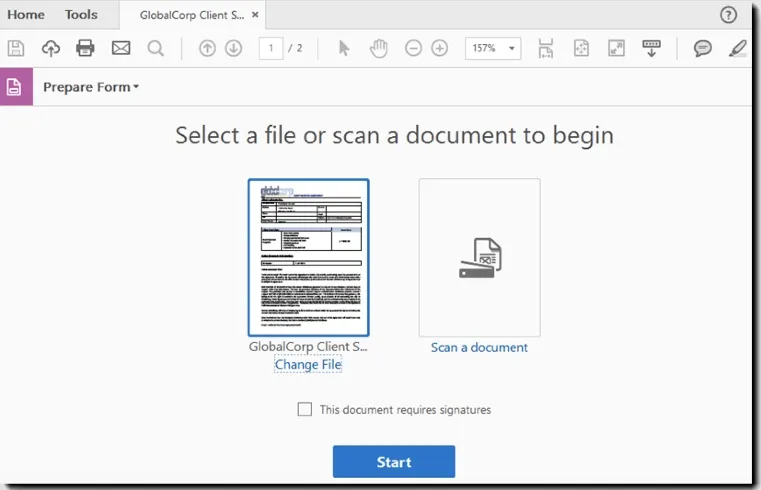Click fit one full page icon

pyautogui.click(x=581, y=48)
